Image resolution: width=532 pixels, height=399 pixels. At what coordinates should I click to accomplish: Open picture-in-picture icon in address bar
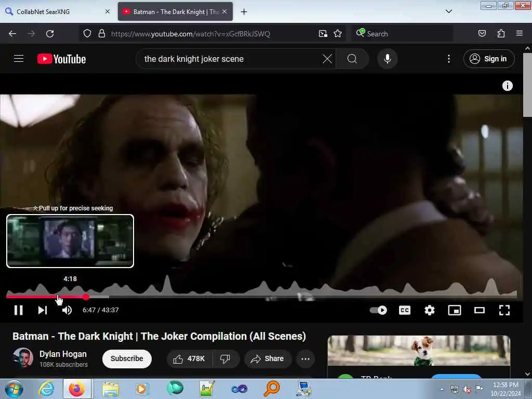[x=323, y=34]
